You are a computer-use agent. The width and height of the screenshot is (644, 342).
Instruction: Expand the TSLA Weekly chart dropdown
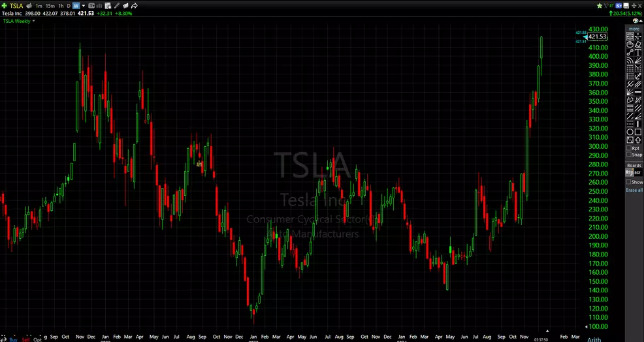point(34,21)
